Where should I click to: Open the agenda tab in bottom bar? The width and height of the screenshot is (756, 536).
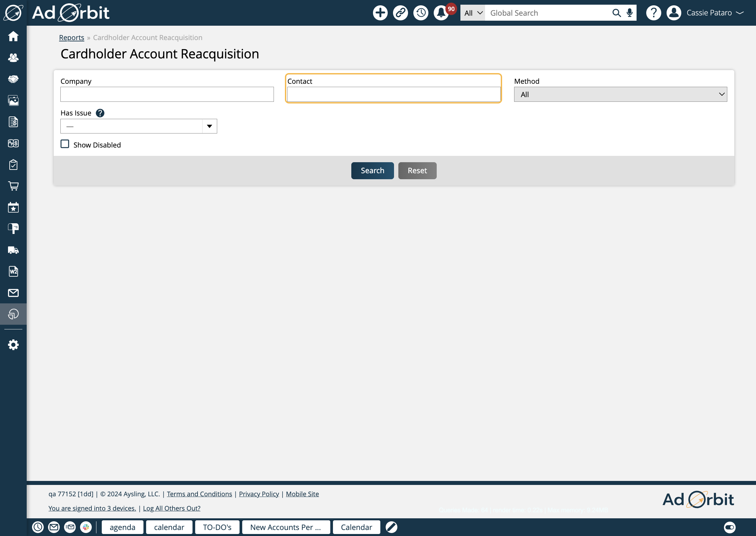(x=122, y=527)
